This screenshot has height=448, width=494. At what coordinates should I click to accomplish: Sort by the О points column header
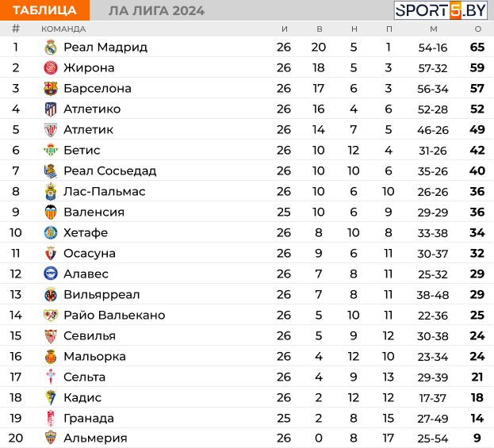477,29
